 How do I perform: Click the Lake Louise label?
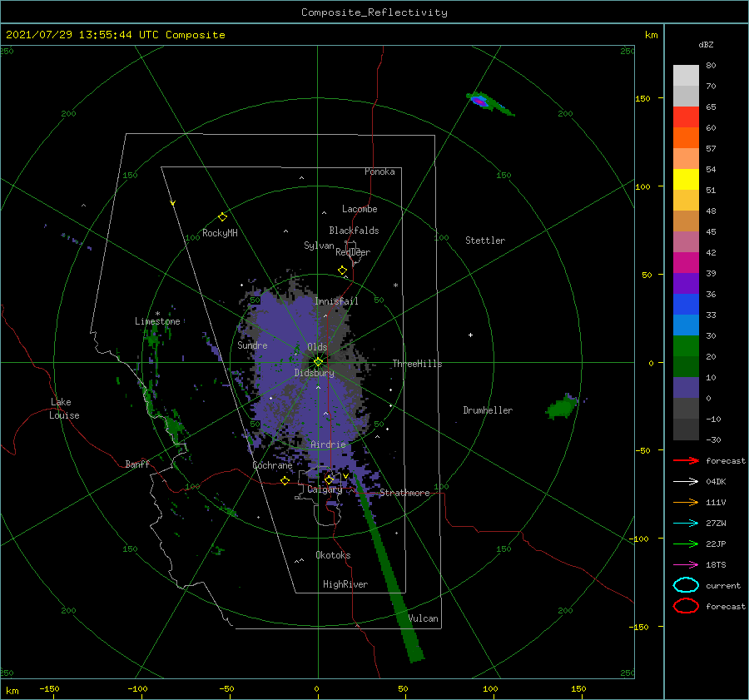64,409
